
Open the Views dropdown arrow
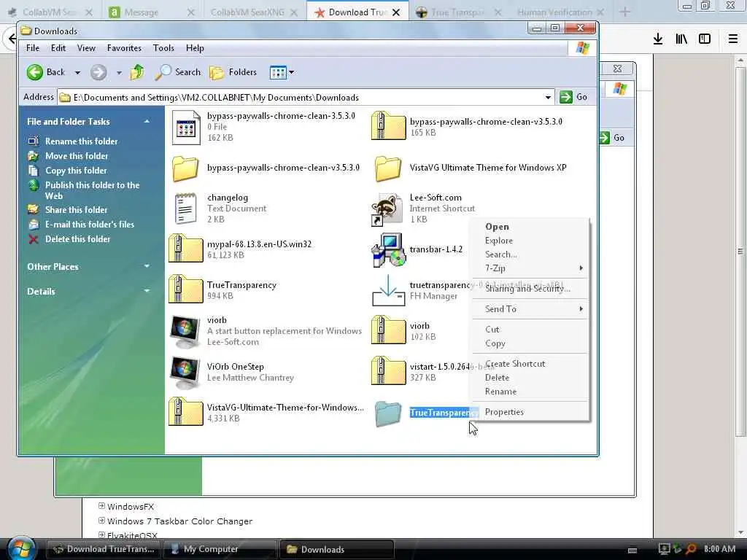292,72
